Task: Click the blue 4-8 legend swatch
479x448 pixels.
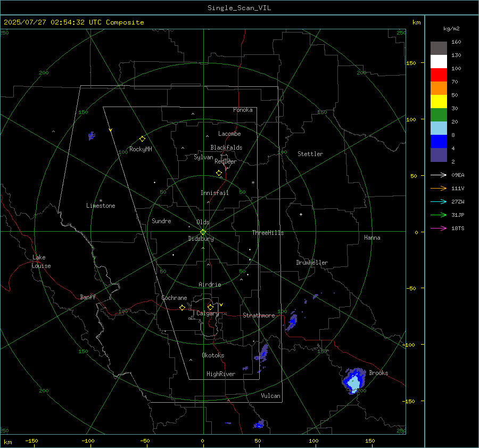Action: tap(439, 141)
